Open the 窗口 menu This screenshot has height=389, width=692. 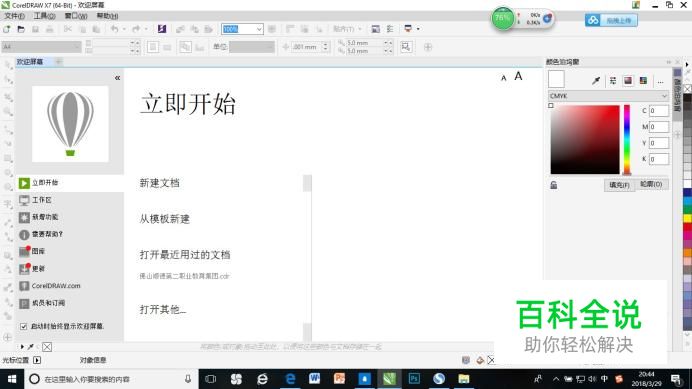(76, 16)
